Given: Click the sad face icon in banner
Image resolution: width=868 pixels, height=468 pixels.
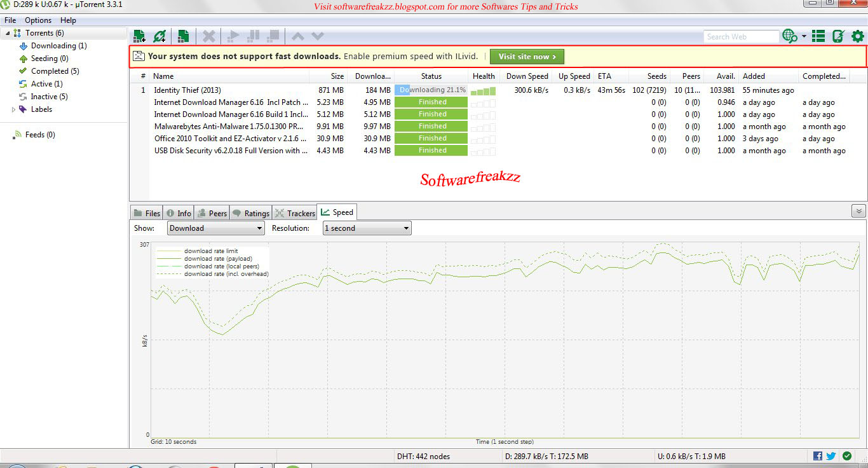Looking at the screenshot, I should coord(139,56).
